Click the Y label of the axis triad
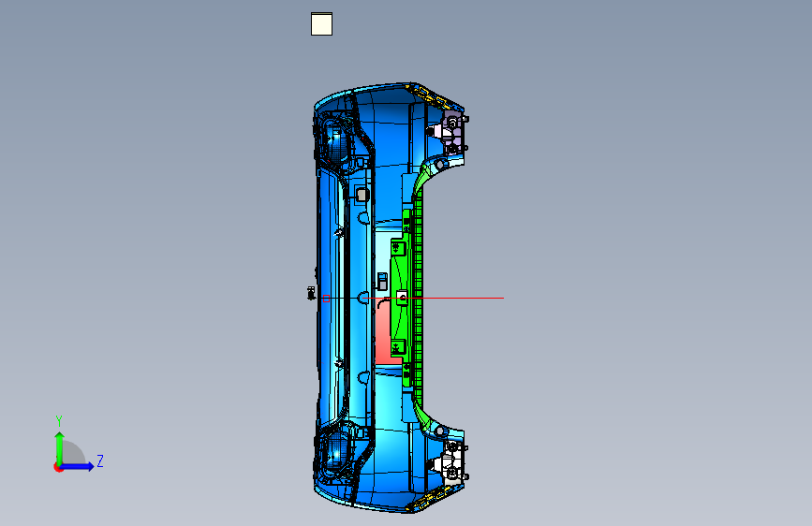The height and width of the screenshot is (526, 812). tap(59, 421)
